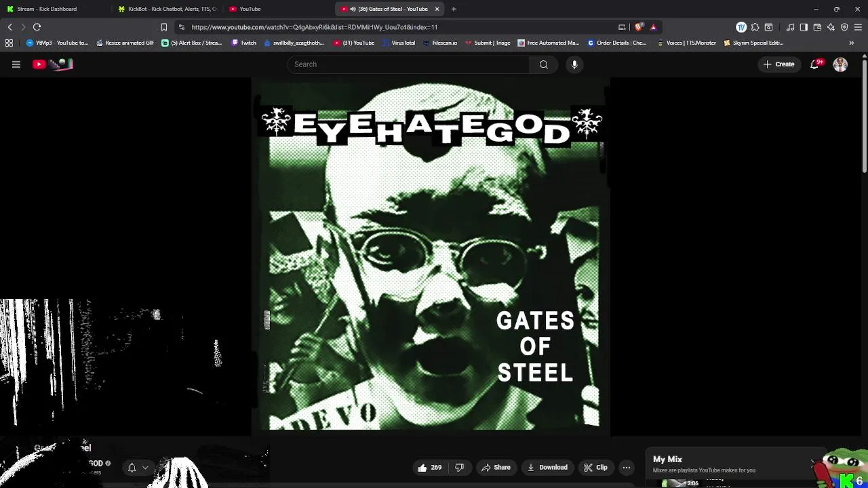The image size is (868, 488).
Task: Open the search tabs toolbar icon
Action: 768,27
